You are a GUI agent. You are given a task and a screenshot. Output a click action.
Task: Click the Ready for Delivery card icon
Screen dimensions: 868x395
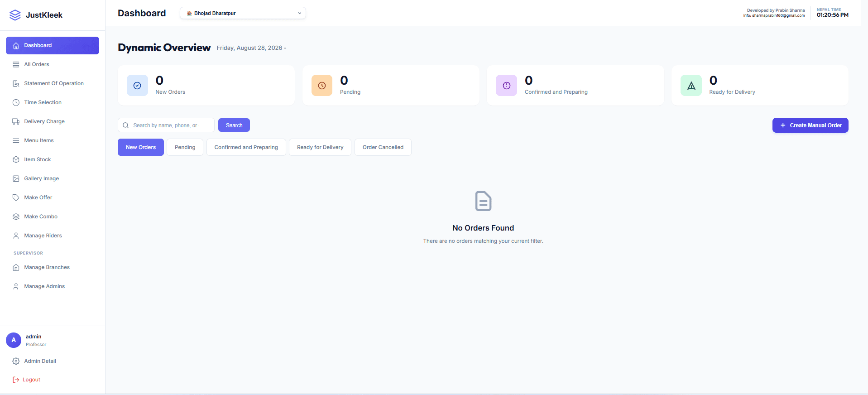click(x=691, y=86)
